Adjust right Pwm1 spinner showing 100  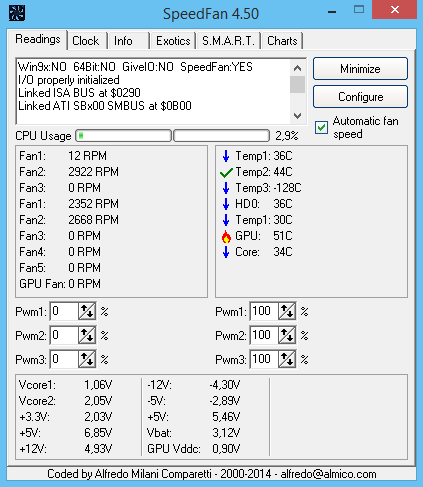click(x=287, y=311)
